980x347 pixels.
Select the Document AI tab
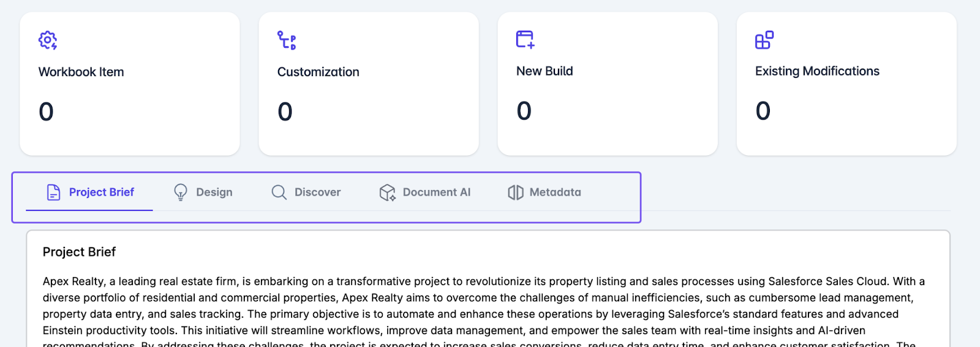[424, 193]
